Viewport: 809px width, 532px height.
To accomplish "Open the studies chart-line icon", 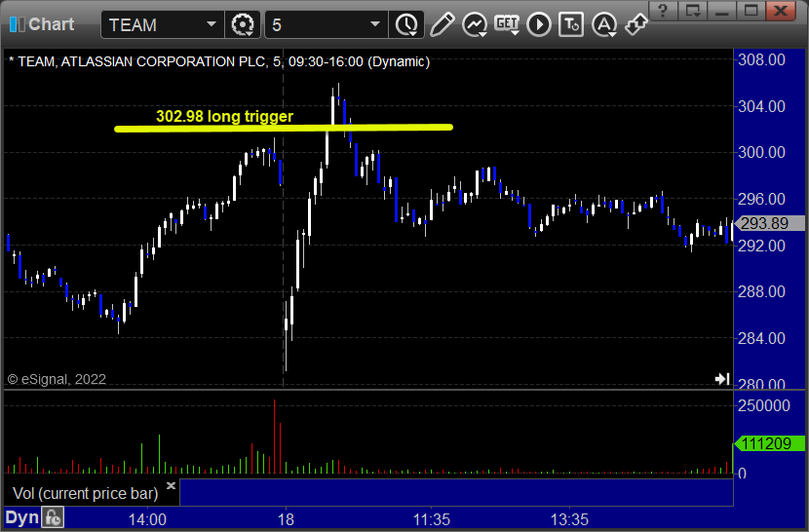I will coord(474,24).
